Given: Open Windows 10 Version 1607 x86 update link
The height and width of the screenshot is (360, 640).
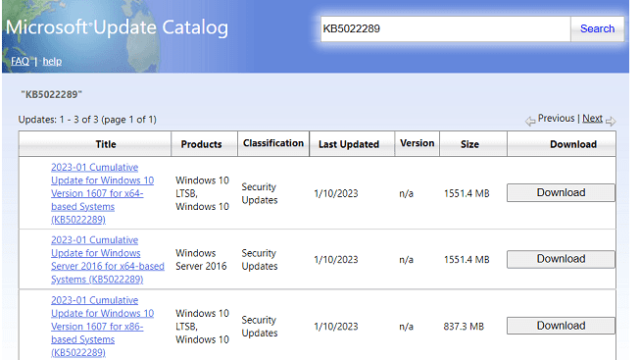Looking at the screenshot, I should pyautogui.click(x=102, y=326).
